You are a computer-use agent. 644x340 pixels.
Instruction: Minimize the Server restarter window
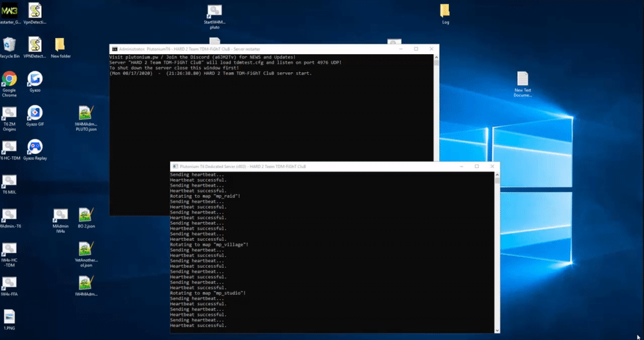tap(401, 49)
